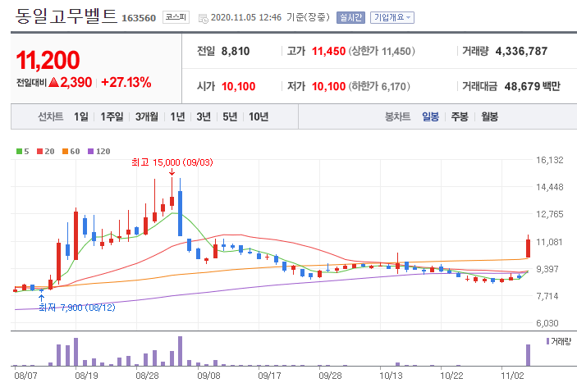Click the 최고 15,000 (09/03) label
The width and height of the screenshot is (577, 392).
pos(172,162)
